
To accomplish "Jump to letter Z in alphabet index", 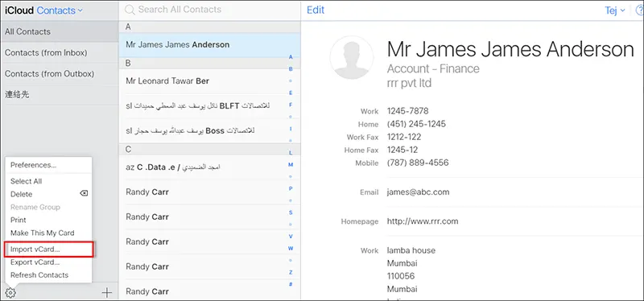I will pyautogui.click(x=291, y=272).
